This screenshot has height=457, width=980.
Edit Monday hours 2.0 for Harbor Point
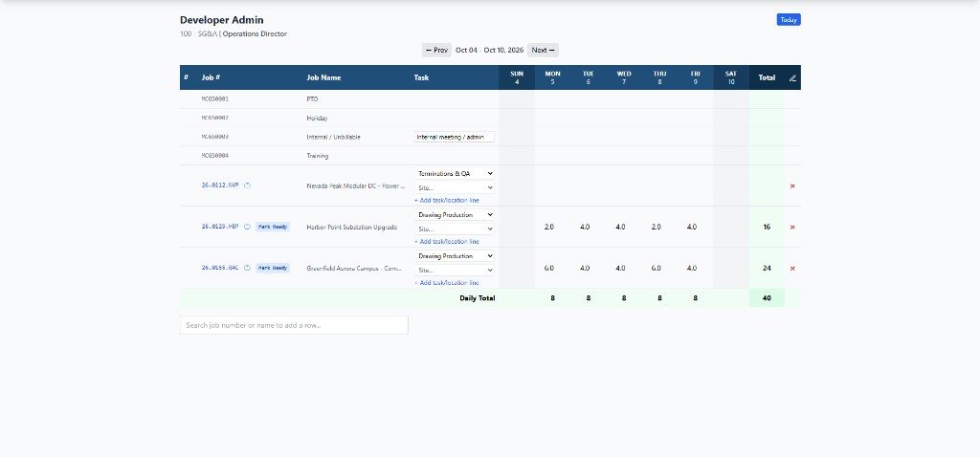coord(549,228)
